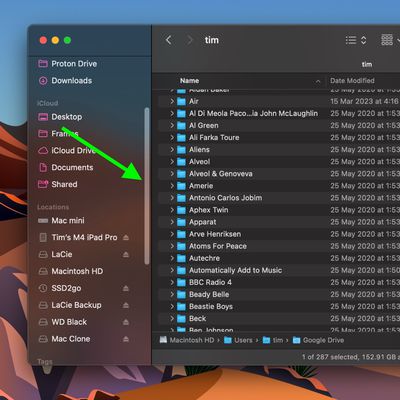Open iCloud Drive in sidebar

tap(67, 151)
